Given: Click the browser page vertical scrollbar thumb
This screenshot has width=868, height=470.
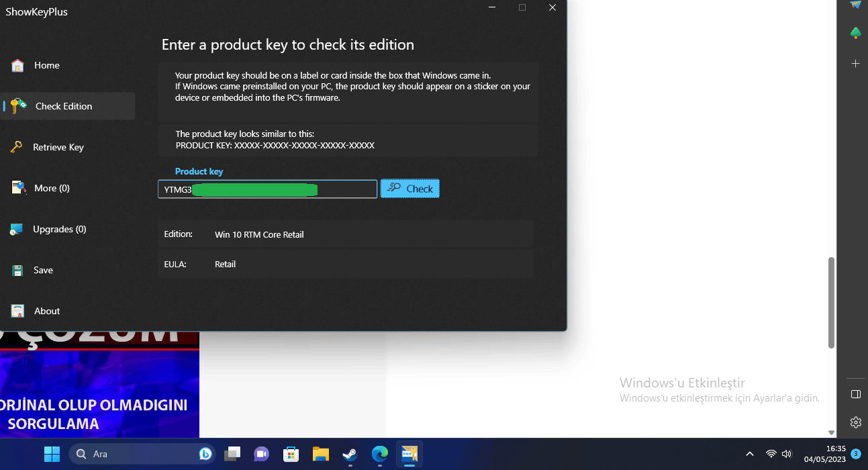Looking at the screenshot, I should tap(832, 302).
